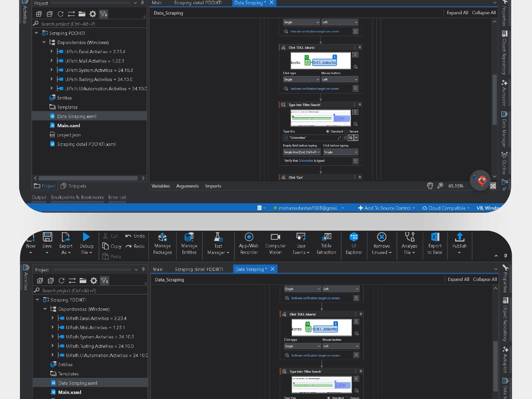Image resolution: width=532 pixels, height=399 pixels.
Task: Open Computer Vision recorder
Action: [275, 243]
